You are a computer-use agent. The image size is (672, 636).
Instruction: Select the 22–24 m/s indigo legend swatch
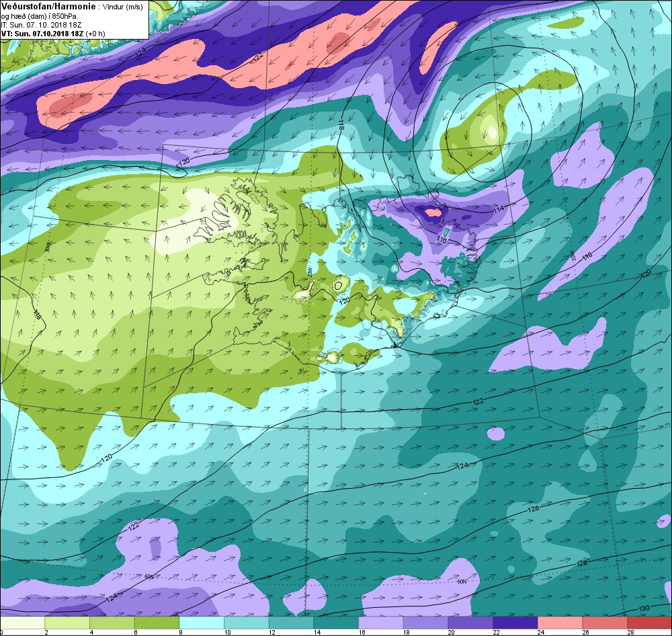pyautogui.click(x=515, y=623)
